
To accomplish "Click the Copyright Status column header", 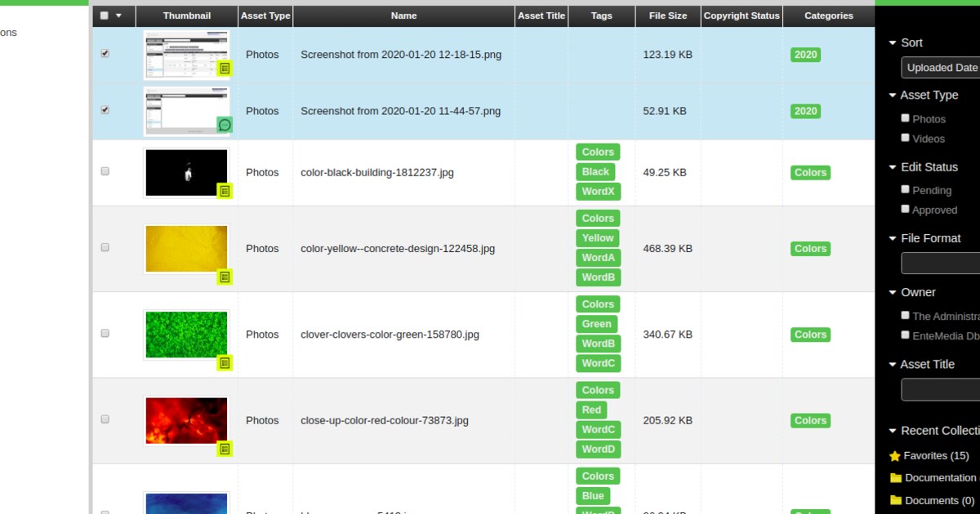I will coord(742,16).
